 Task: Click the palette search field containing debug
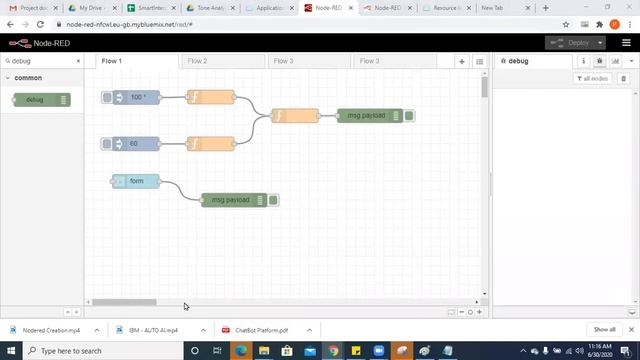tap(41, 61)
